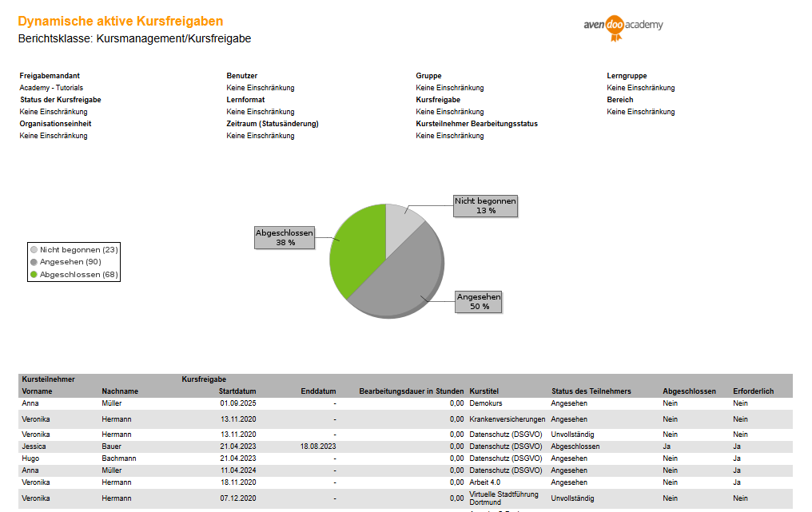The height and width of the screenshot is (512, 812).
Task: Click the avendoo academy logo
Action: pos(623,26)
